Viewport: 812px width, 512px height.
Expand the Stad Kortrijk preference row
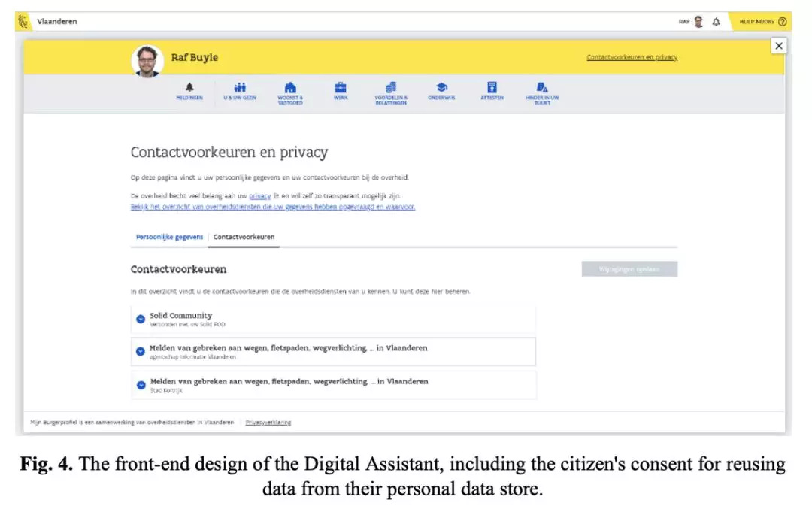tap(334, 385)
